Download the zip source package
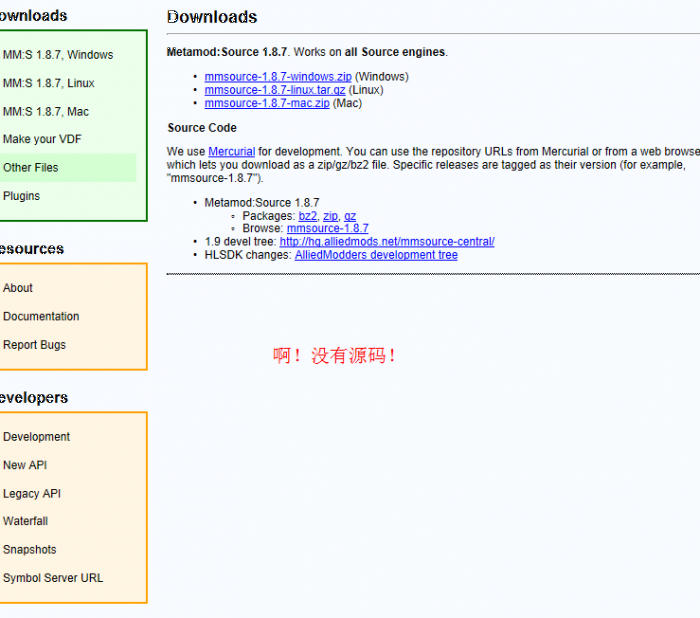 tap(330, 216)
